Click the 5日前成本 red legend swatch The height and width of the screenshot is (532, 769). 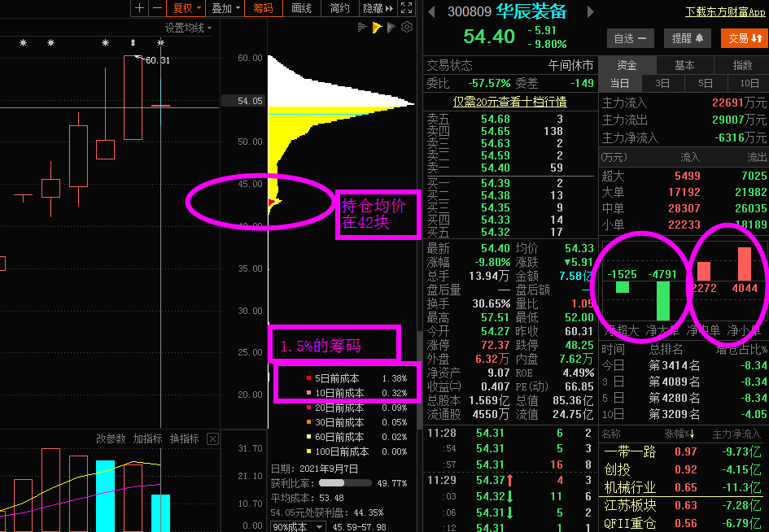tap(308, 378)
